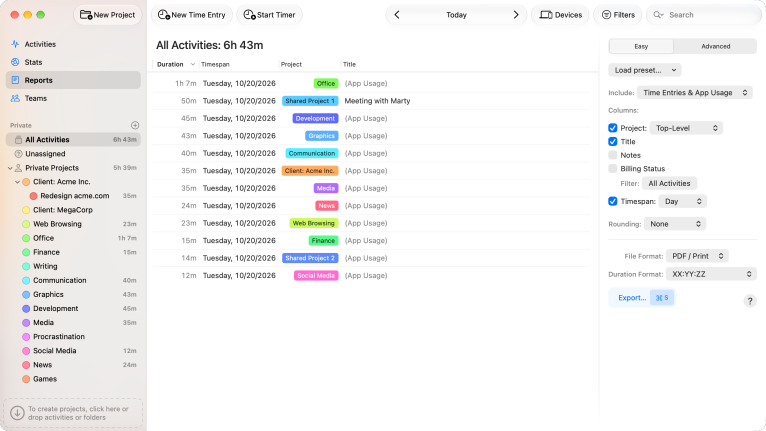Viewport: 766px width, 431px height.
Task: Open the Top-Level project dropdown
Action: tap(686, 128)
